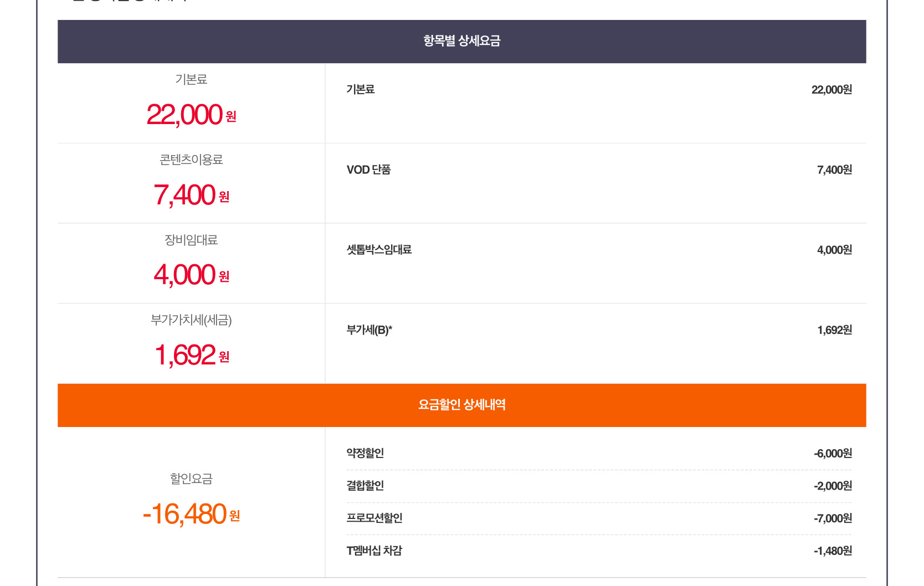This screenshot has width=924, height=586.
Task: Click the 장비임대료 category label
Action: [191, 240]
